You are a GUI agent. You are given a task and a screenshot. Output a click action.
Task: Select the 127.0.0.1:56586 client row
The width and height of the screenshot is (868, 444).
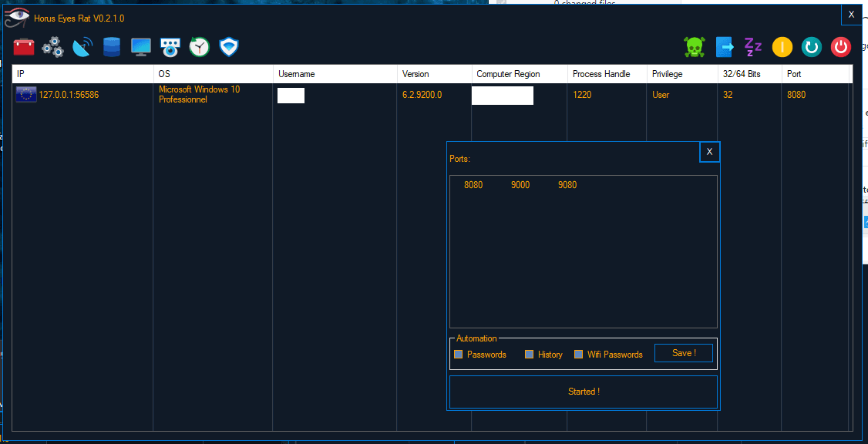(431, 96)
